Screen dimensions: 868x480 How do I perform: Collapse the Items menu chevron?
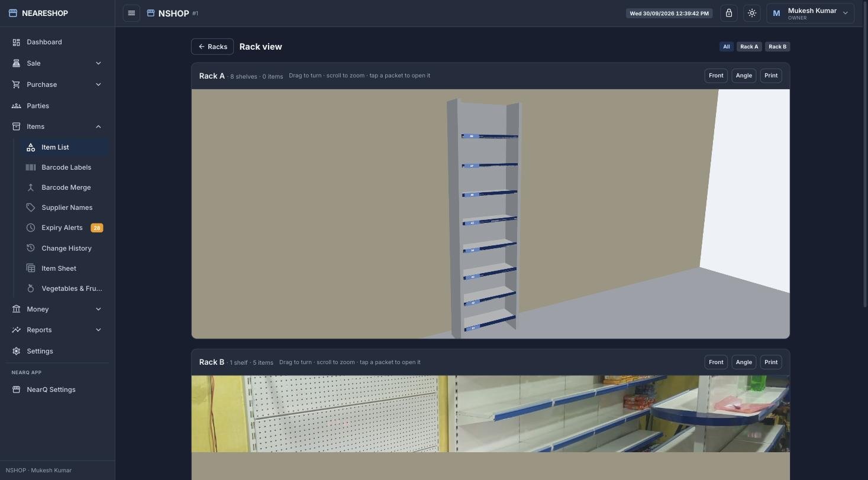click(x=98, y=127)
